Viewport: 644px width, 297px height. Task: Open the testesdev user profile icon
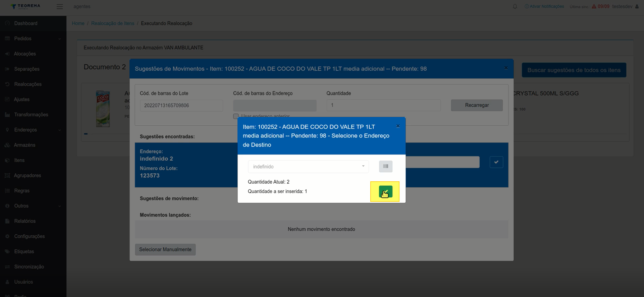pyautogui.click(x=637, y=6)
